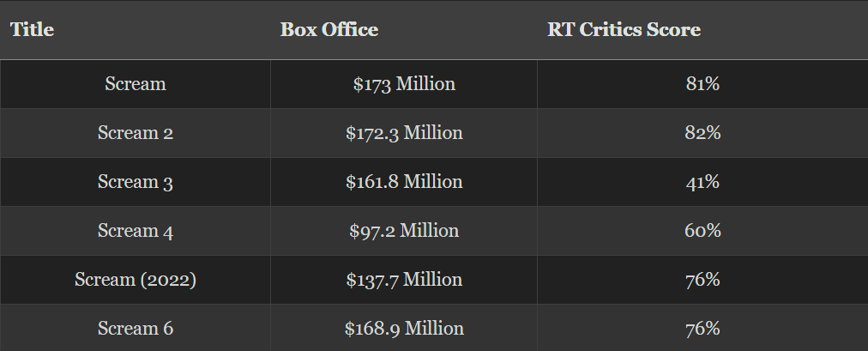
Task: Click the $173 Million box office value
Action: coord(404,84)
